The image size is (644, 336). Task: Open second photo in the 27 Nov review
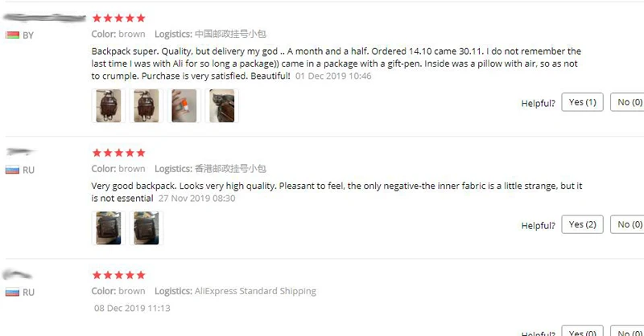pyautogui.click(x=147, y=228)
